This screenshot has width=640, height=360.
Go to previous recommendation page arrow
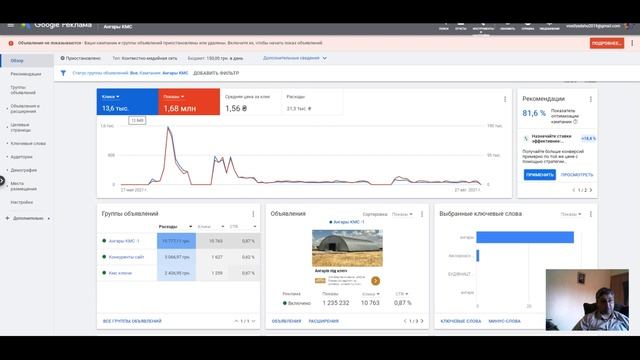click(x=574, y=190)
